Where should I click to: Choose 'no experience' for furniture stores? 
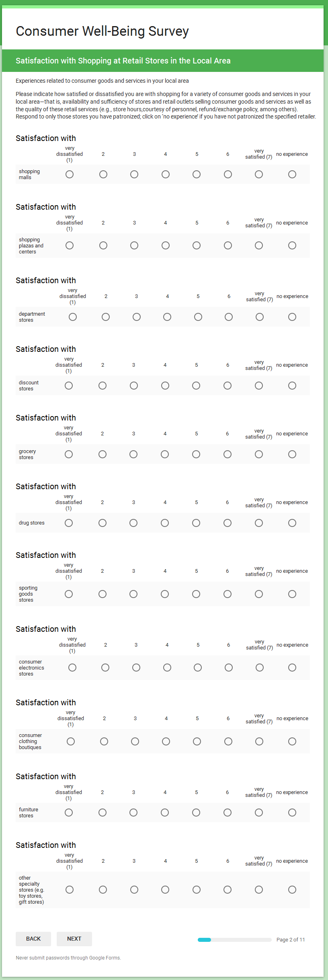pos(292,813)
